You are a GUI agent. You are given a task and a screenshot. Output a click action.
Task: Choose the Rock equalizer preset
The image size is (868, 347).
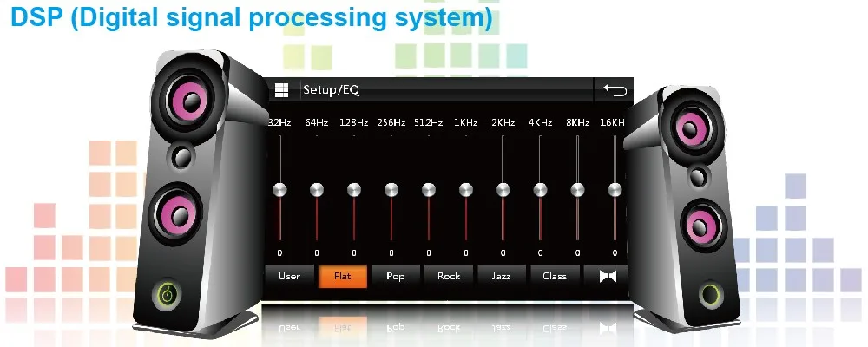(x=449, y=276)
